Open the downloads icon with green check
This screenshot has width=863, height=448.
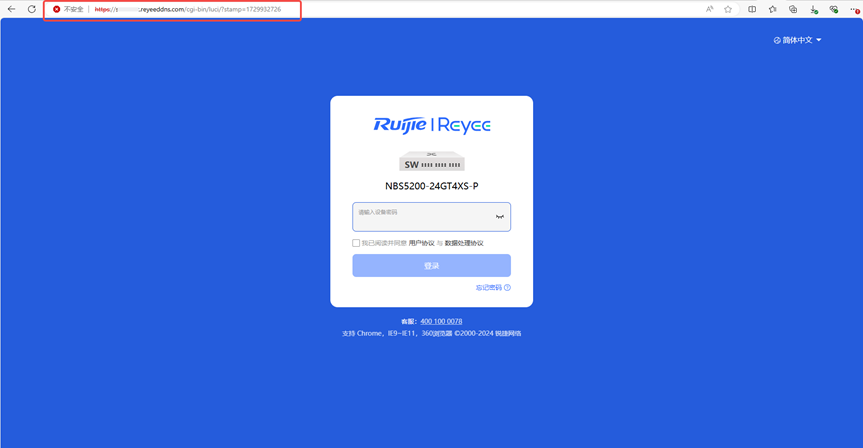pos(813,9)
